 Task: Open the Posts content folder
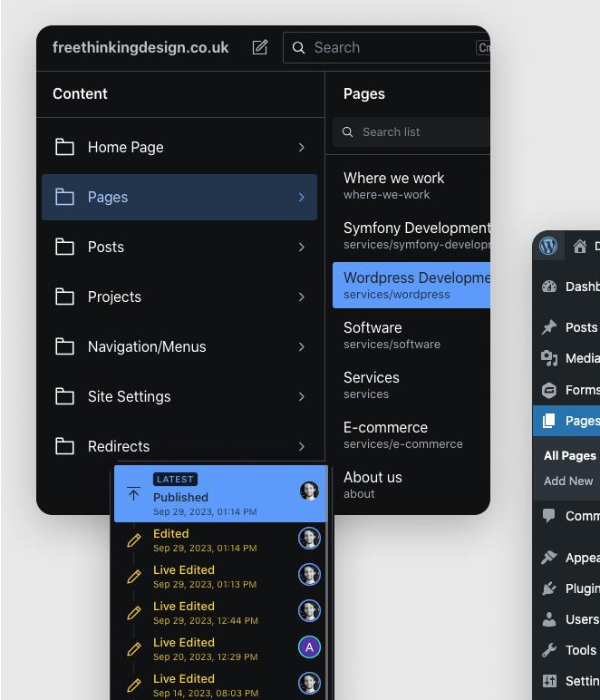coord(179,247)
